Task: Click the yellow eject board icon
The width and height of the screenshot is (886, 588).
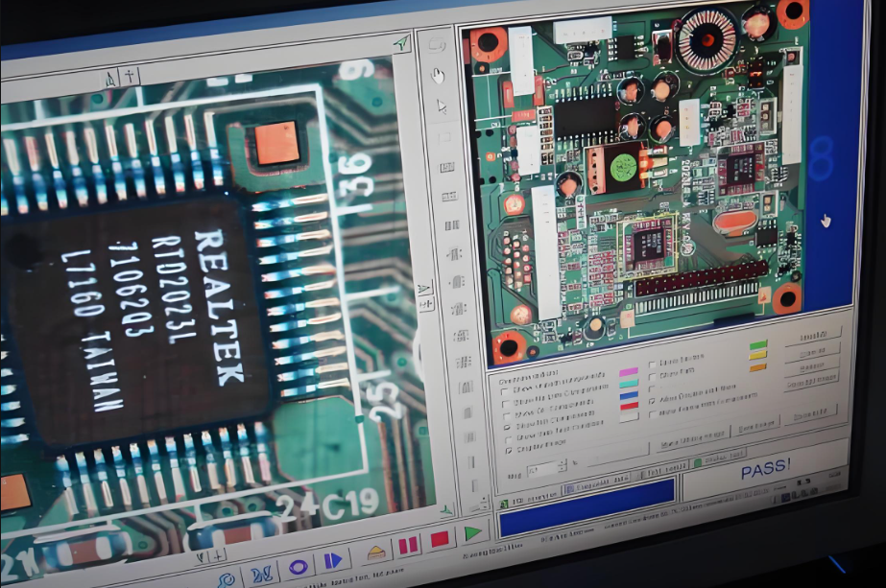Action: (x=375, y=552)
